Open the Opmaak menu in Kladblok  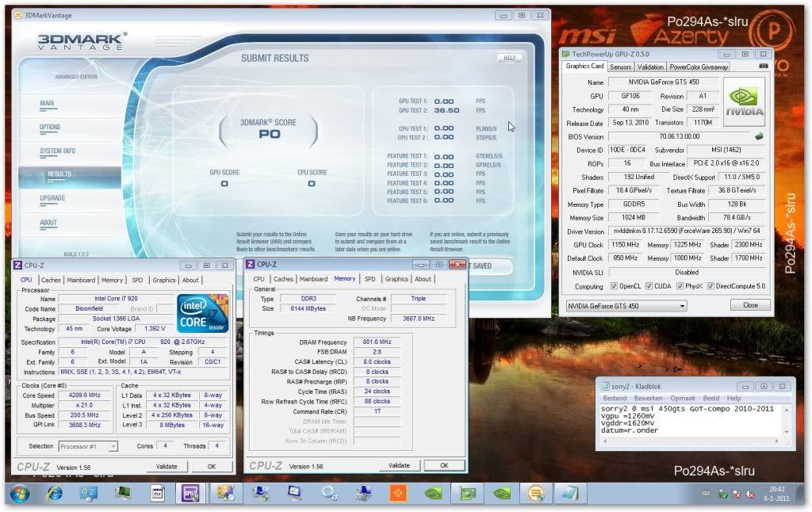click(683, 399)
